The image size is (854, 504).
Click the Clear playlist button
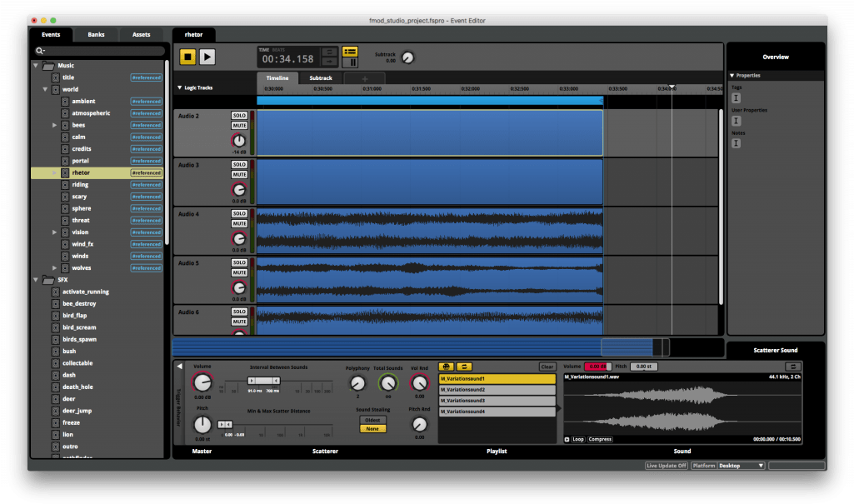coord(547,367)
